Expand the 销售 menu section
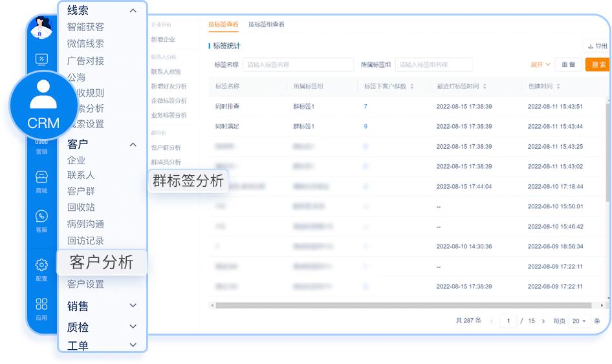The image size is (612, 364). (x=133, y=306)
